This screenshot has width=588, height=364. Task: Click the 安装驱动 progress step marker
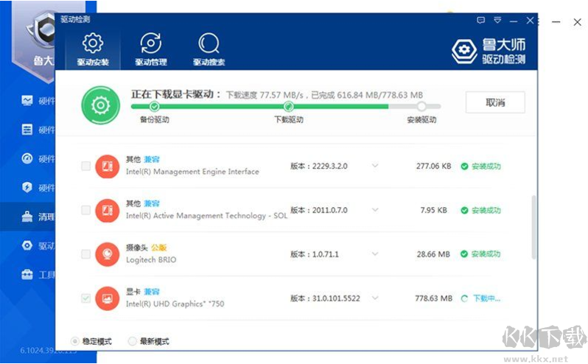(421, 107)
